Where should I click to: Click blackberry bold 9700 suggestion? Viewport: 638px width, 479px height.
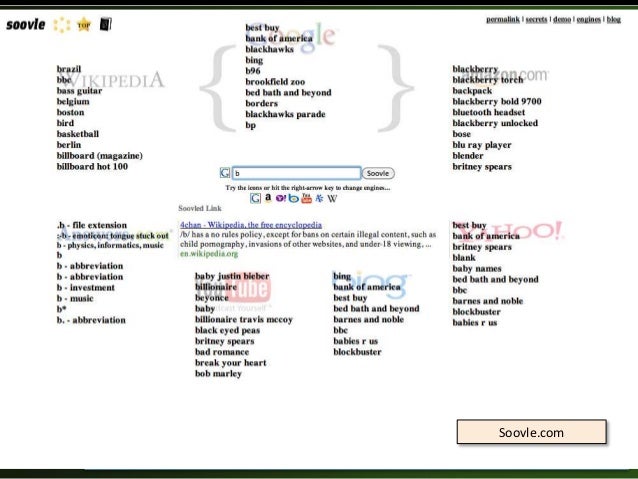click(x=497, y=101)
